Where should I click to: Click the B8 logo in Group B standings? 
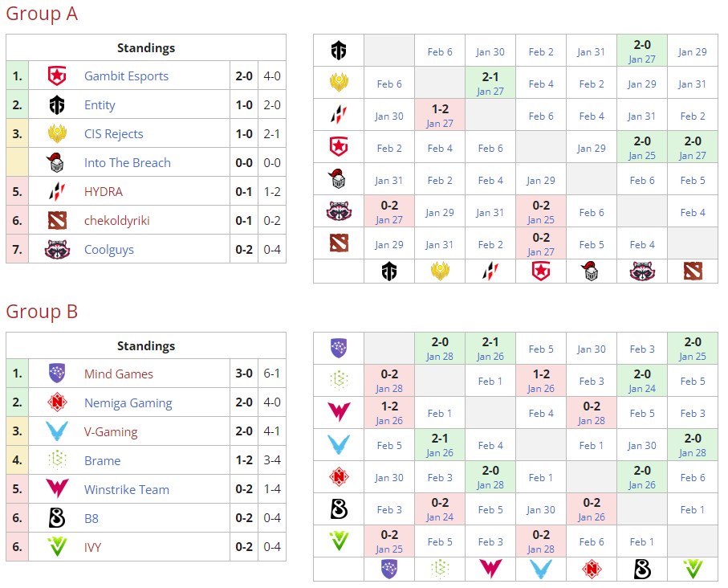tap(57, 518)
